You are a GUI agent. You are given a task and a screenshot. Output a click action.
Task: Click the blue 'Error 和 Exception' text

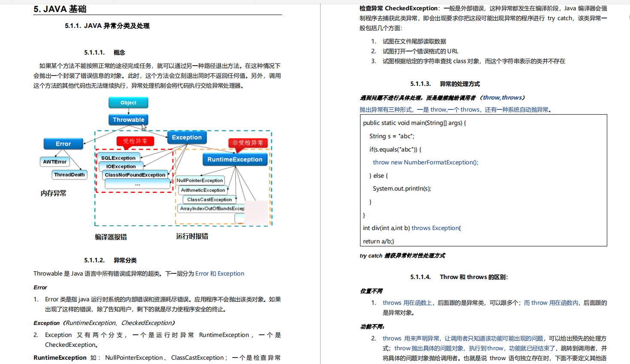pos(220,273)
